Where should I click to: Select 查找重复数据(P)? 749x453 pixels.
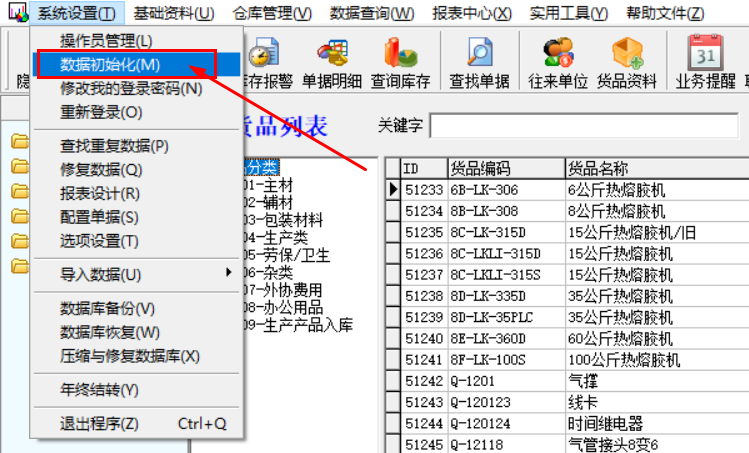137,146
